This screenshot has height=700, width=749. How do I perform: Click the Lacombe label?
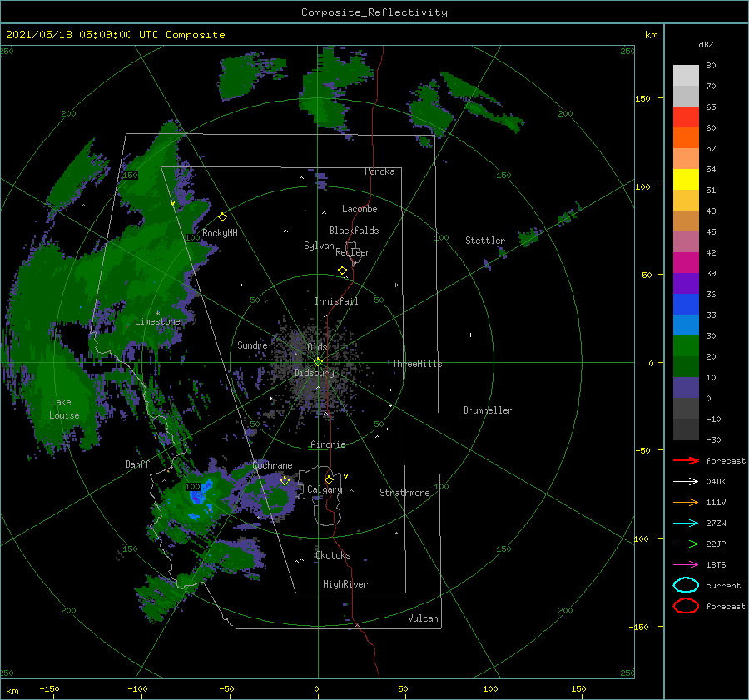click(x=360, y=209)
